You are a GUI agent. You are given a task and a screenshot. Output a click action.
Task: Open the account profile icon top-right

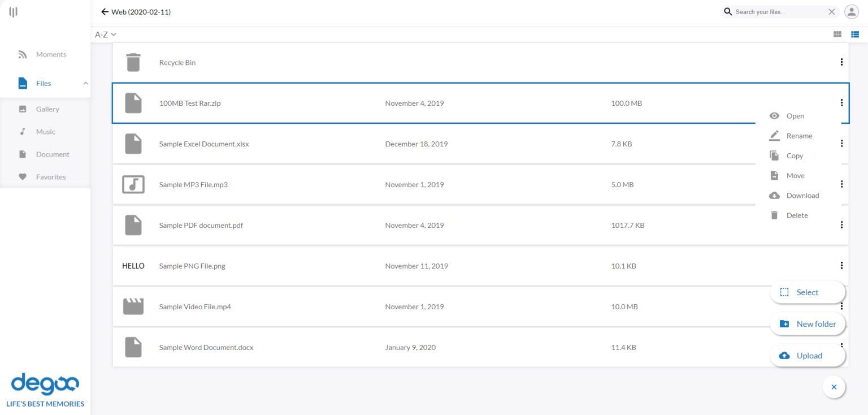tap(852, 11)
